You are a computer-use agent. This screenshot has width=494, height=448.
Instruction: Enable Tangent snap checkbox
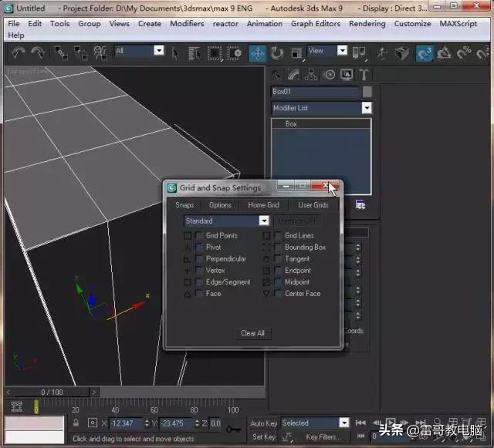[x=278, y=258]
